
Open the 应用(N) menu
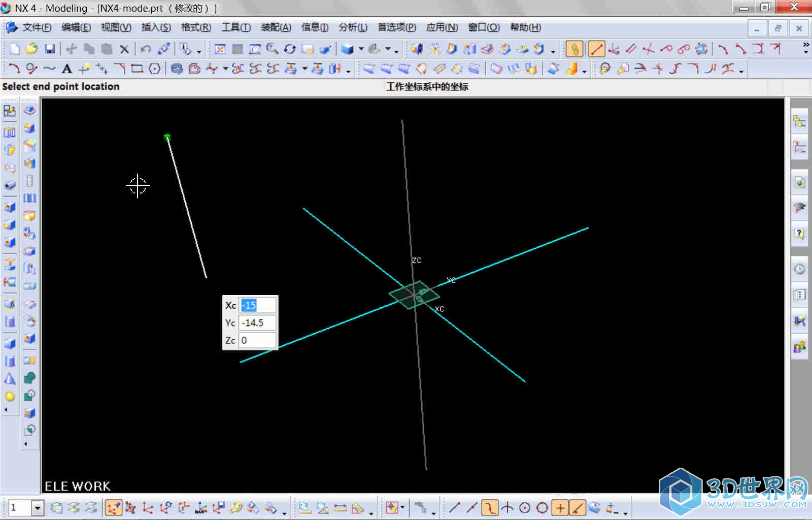(x=442, y=27)
